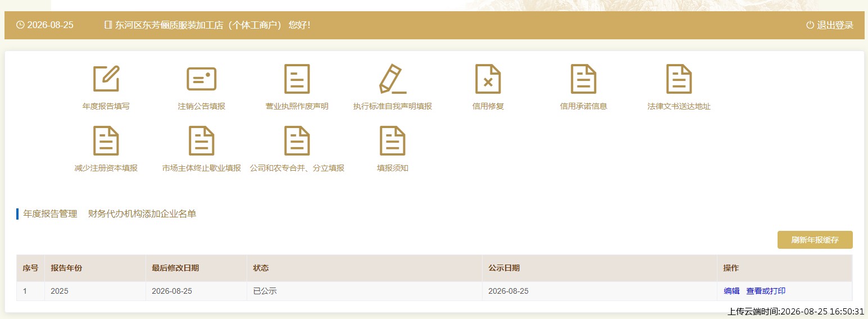868x319 pixels.
Task: Open the 减少注册资本填报 icon
Action: [x=106, y=140]
